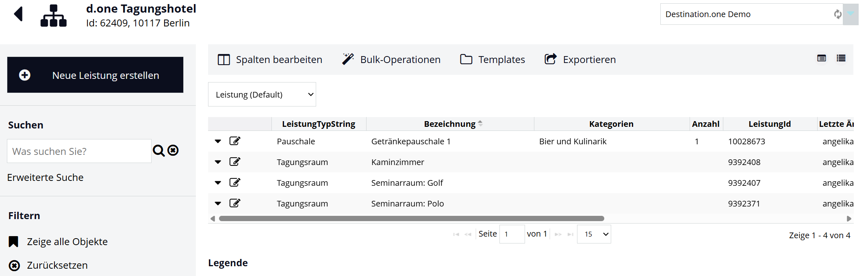Go to previous page of results

[x=468, y=234]
